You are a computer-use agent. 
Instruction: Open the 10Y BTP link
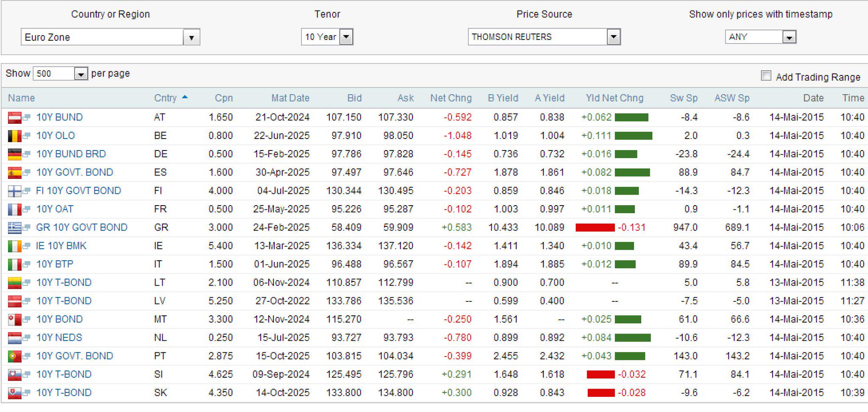coord(55,264)
